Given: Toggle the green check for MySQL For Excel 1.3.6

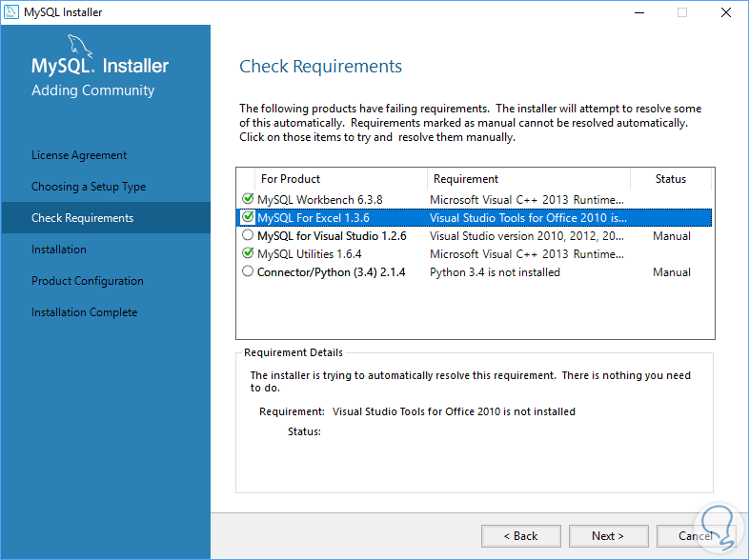Looking at the screenshot, I should click(248, 217).
